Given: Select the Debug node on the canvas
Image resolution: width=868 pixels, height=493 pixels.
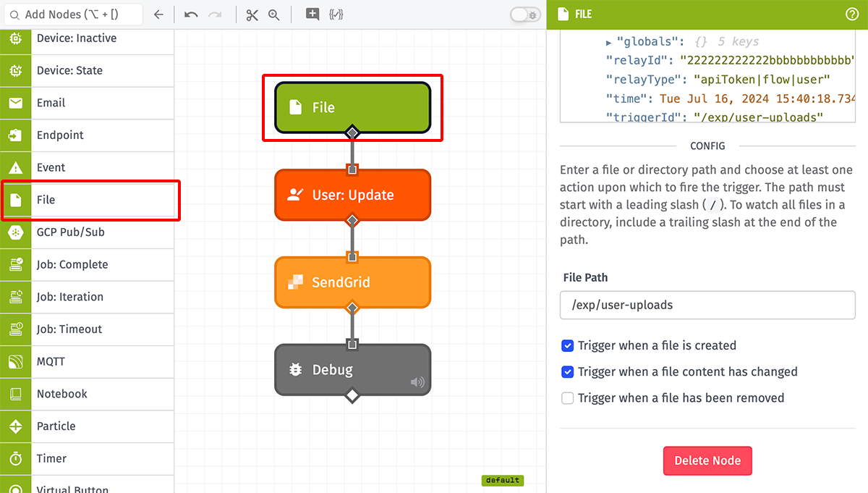Looking at the screenshot, I should pos(352,370).
